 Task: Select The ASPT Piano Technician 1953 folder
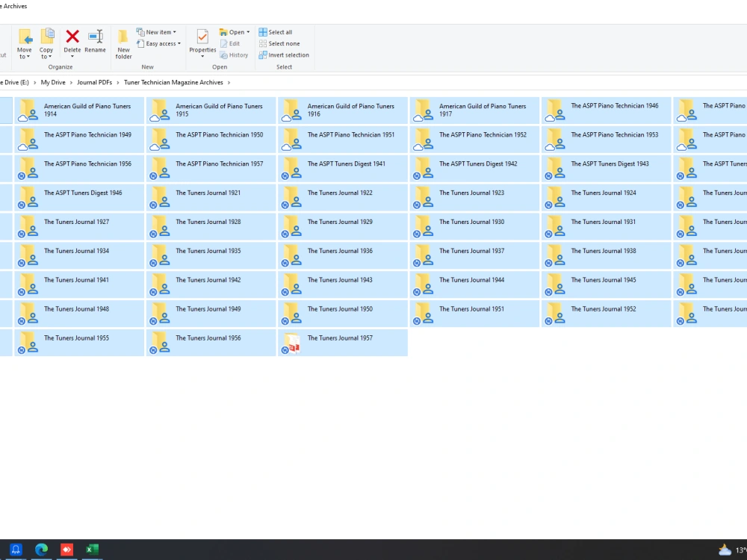point(607,140)
